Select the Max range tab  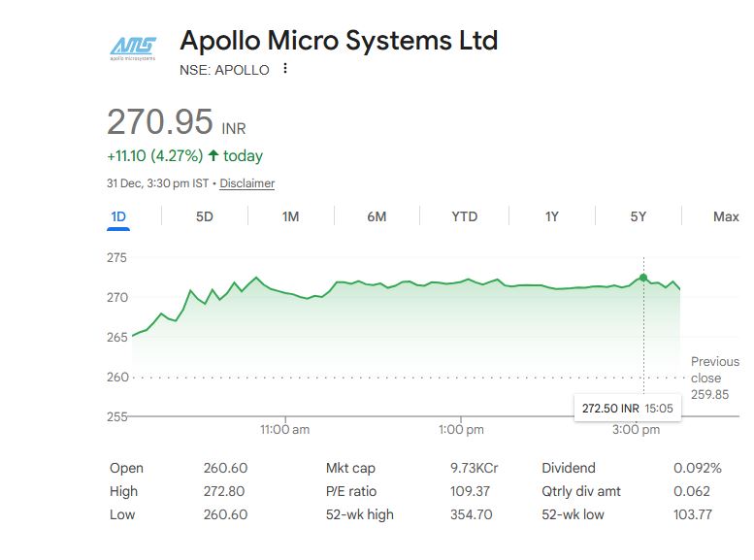tap(725, 216)
